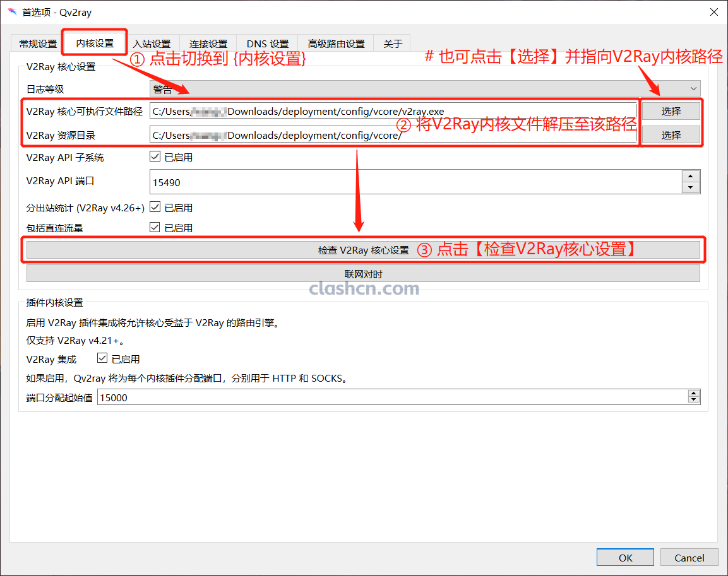Click the 联网对时 button

tap(363, 274)
